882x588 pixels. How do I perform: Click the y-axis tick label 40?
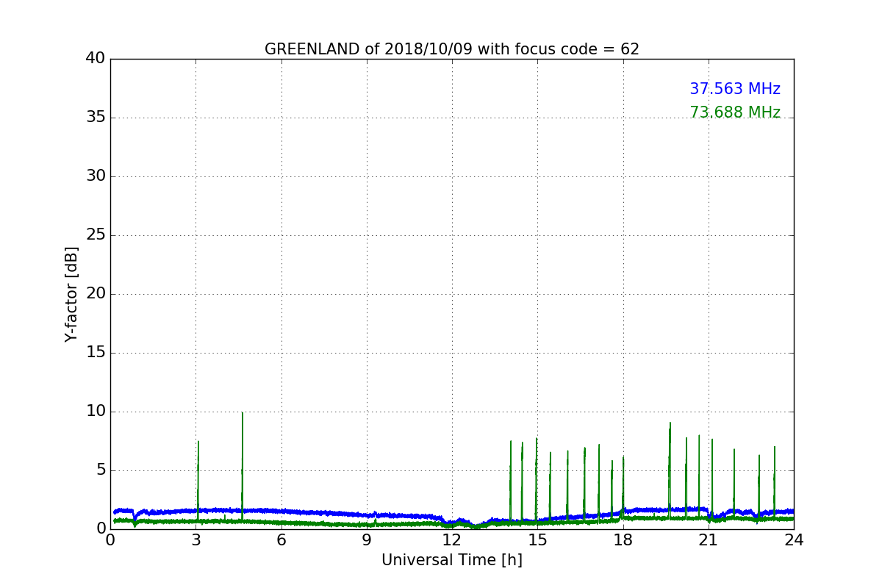(x=96, y=59)
